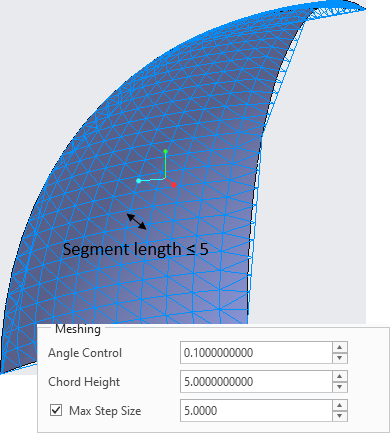The height and width of the screenshot is (433, 390).
Task: Select the green axis handle of the triad
Action: point(165,152)
